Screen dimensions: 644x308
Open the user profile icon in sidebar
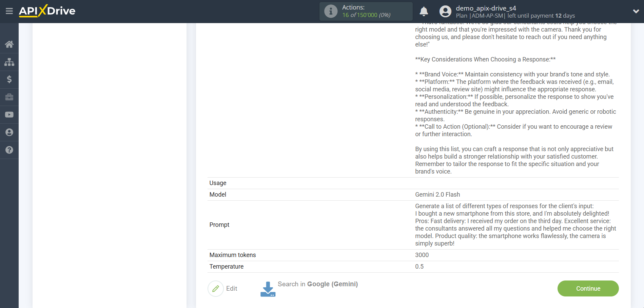pyautogui.click(x=9, y=132)
